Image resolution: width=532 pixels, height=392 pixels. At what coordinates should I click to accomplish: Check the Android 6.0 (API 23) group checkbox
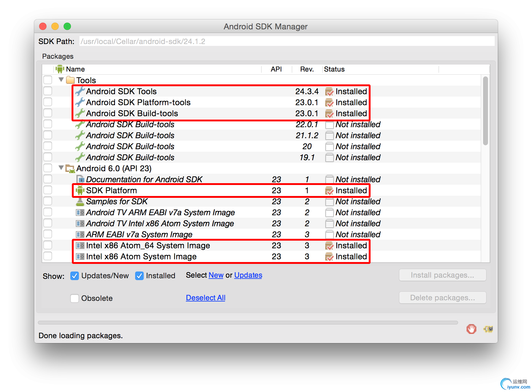(x=48, y=168)
